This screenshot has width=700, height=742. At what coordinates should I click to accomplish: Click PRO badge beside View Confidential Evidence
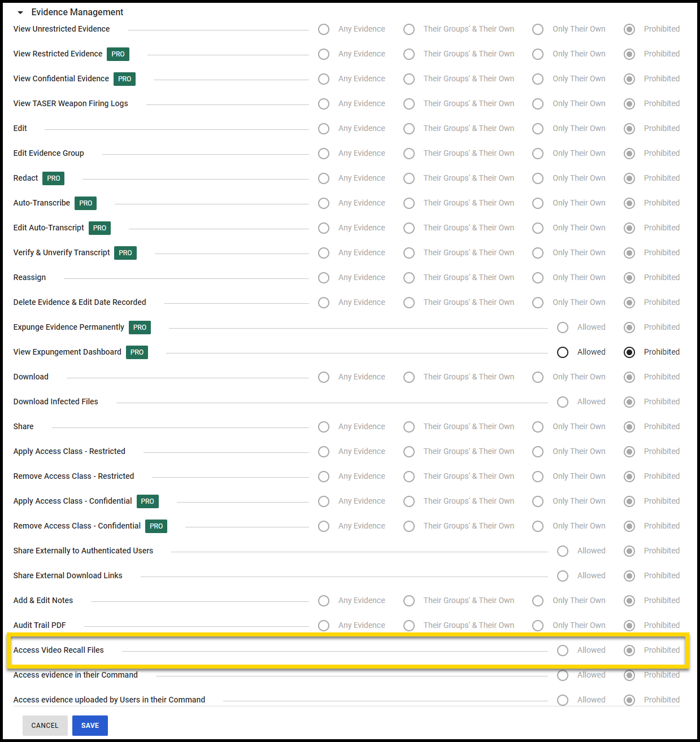click(x=124, y=79)
